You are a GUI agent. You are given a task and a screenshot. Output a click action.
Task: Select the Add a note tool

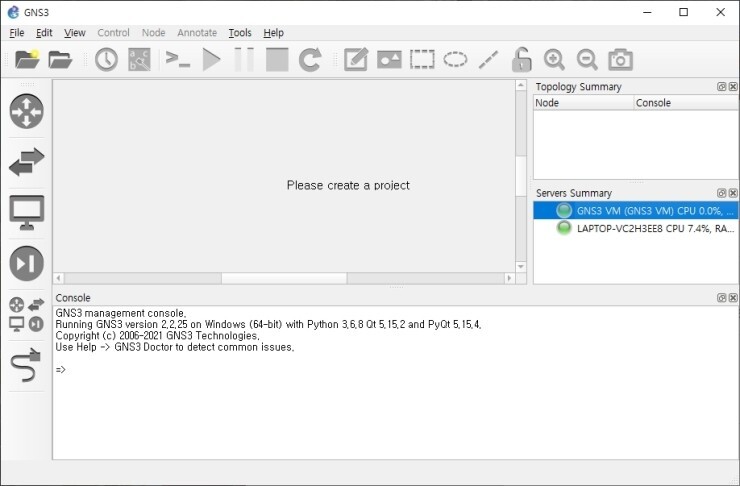[x=356, y=60]
